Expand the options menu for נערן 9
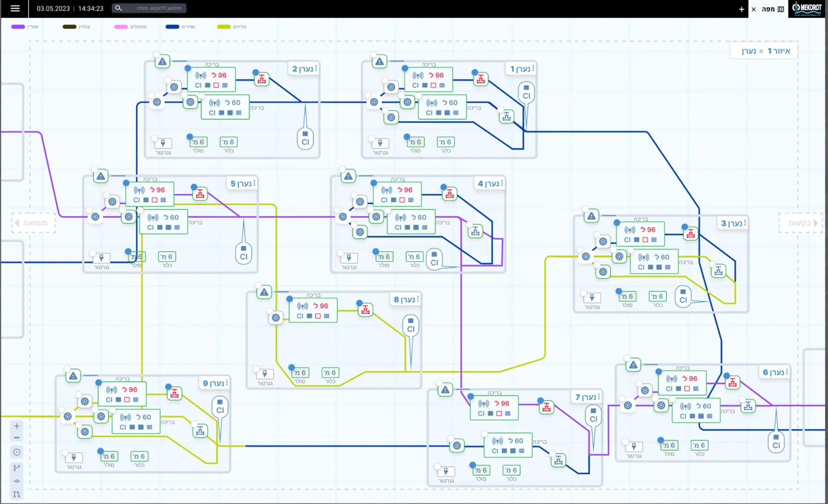The image size is (828, 504). 227,383
